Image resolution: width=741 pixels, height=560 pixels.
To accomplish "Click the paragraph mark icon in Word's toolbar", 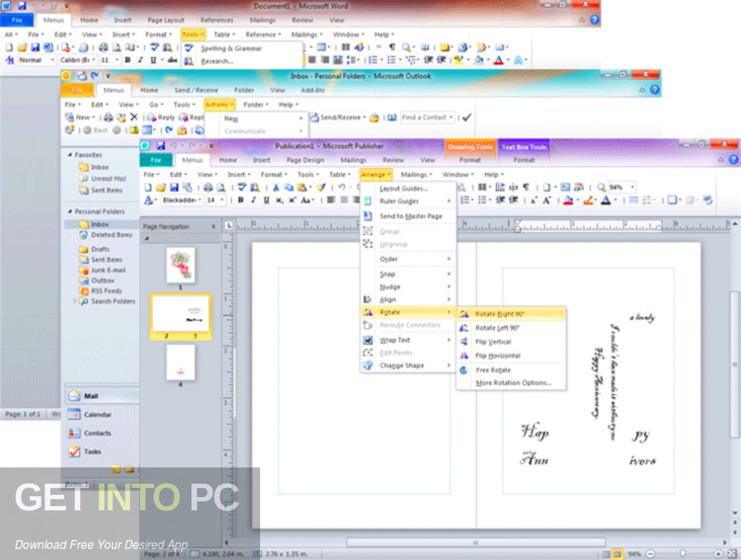I will point(392,47).
